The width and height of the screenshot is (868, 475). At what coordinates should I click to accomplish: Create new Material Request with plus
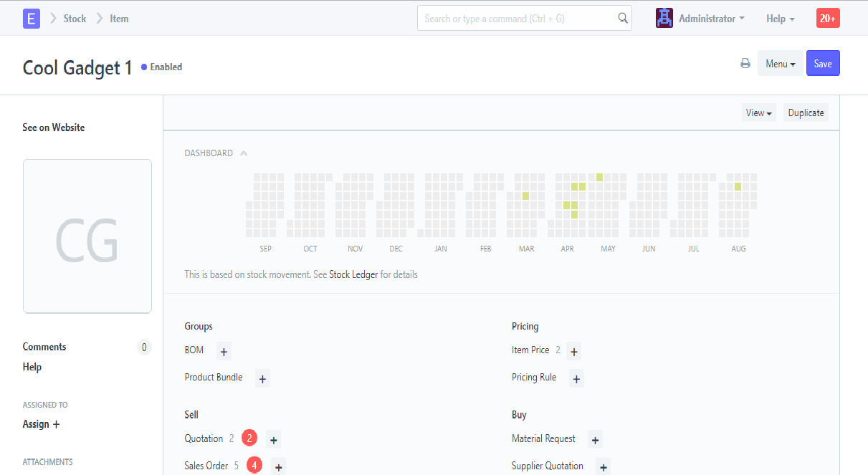click(x=595, y=439)
